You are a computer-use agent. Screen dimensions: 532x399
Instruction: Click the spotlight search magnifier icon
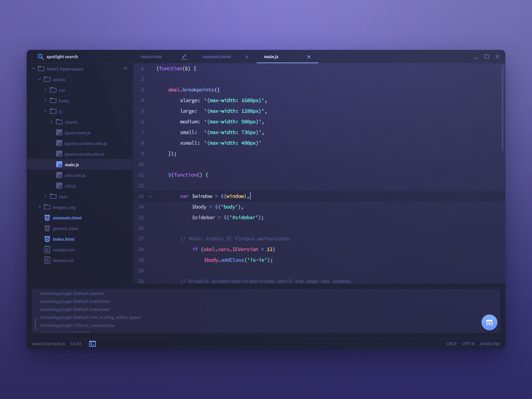[x=41, y=57]
